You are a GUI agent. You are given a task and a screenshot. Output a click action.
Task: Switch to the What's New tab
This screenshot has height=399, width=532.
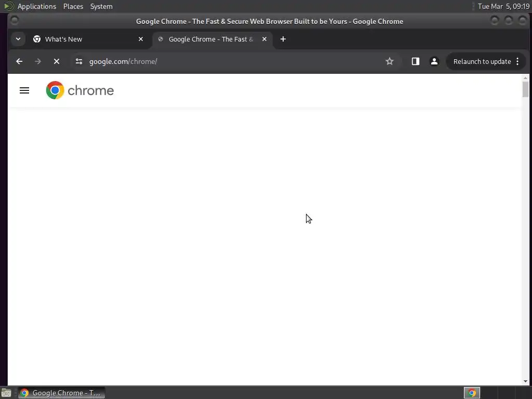coord(88,39)
